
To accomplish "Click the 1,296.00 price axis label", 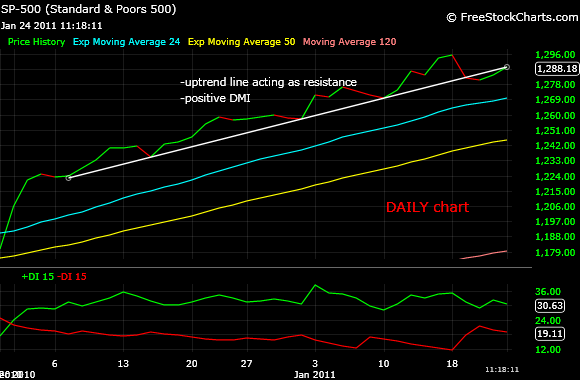I will [555, 55].
